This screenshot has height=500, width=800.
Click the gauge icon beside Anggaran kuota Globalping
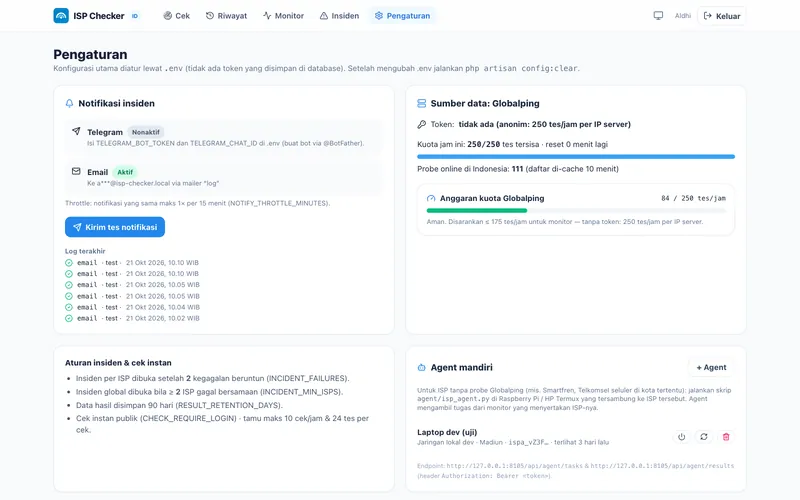pos(431,198)
